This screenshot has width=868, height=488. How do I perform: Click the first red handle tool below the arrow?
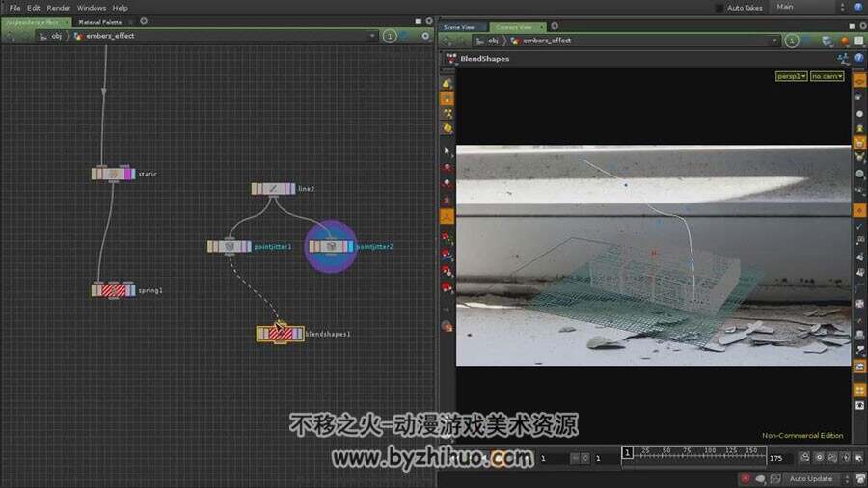pyautogui.click(x=447, y=168)
